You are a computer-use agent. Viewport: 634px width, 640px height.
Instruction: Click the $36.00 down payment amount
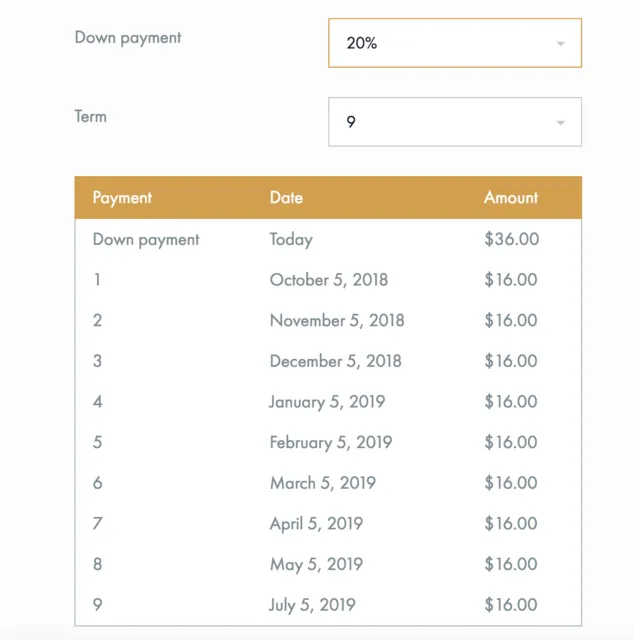512,239
